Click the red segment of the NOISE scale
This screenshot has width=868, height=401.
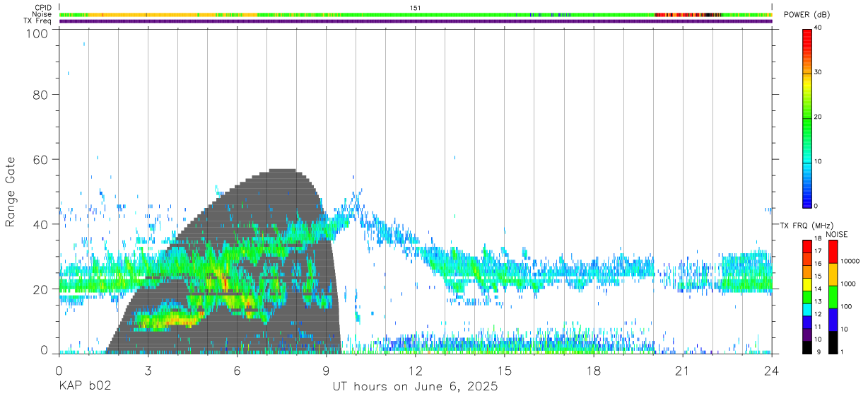[833, 251]
